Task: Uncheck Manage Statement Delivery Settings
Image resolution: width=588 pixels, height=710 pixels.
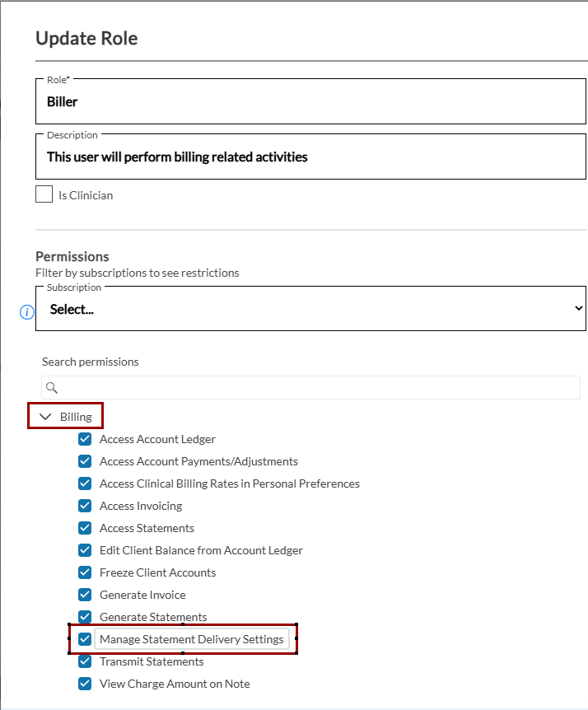Action: (x=85, y=639)
